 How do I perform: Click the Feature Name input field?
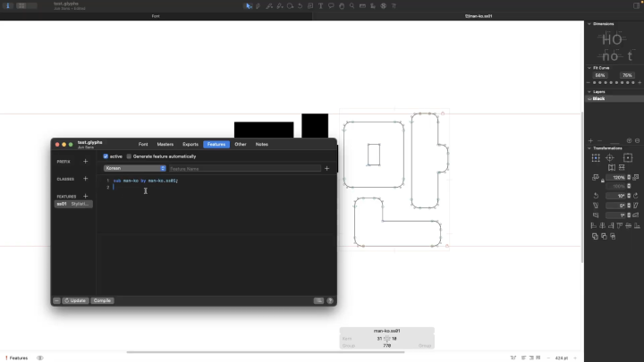pyautogui.click(x=245, y=169)
